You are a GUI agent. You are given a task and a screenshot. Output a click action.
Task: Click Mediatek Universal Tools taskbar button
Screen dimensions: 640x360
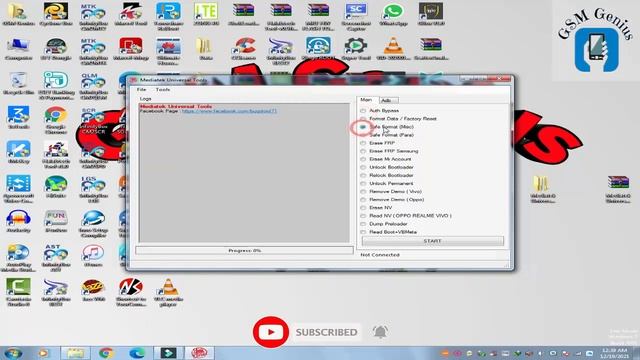(x=199, y=353)
